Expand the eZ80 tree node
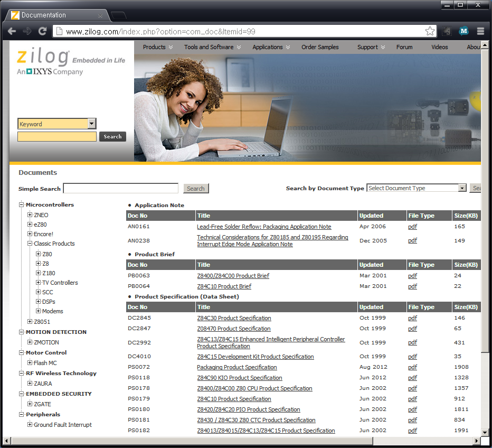The width and height of the screenshot is (492, 448). tap(30, 225)
